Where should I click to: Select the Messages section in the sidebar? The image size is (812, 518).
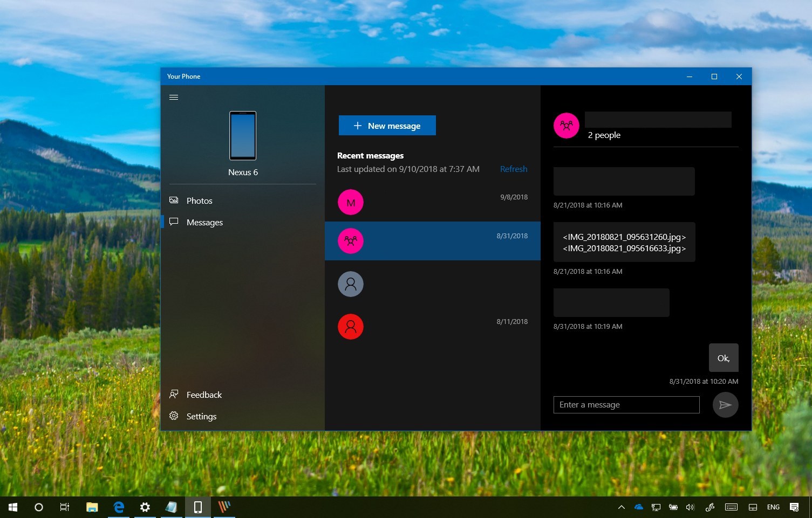[x=204, y=222]
